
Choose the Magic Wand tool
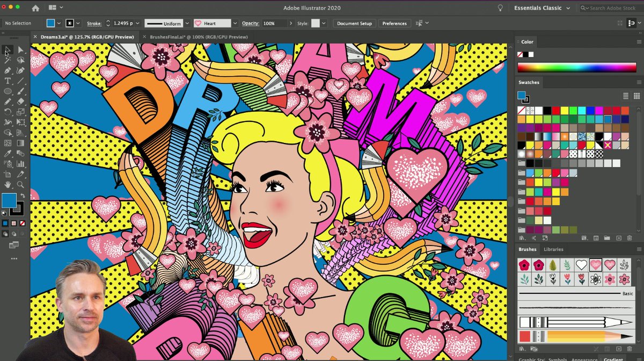[8, 60]
